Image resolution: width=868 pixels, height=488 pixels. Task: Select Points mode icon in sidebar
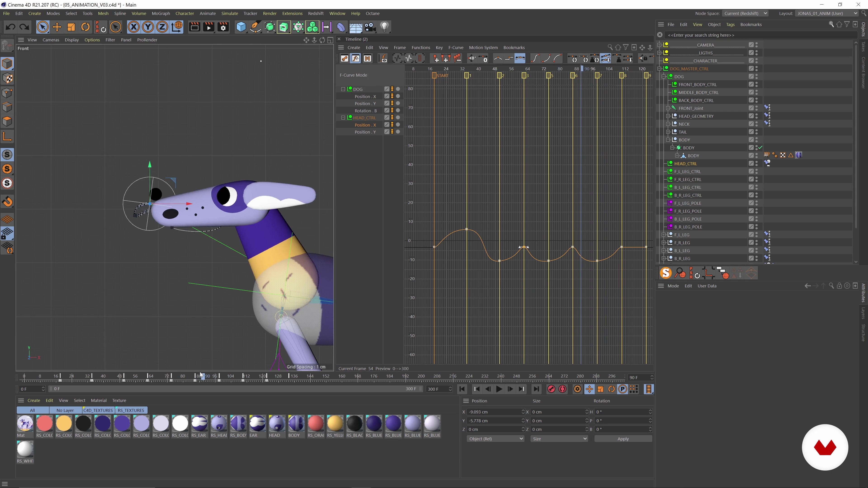point(7,93)
